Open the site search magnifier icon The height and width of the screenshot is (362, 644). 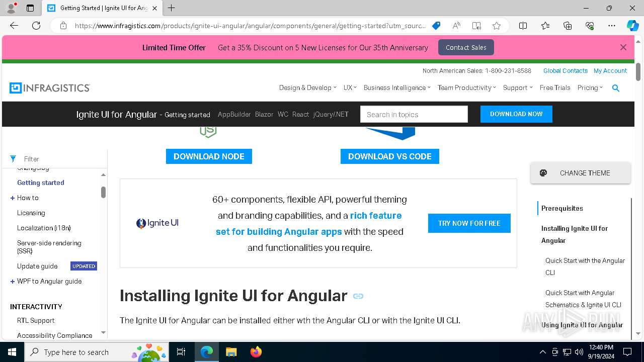pos(615,88)
